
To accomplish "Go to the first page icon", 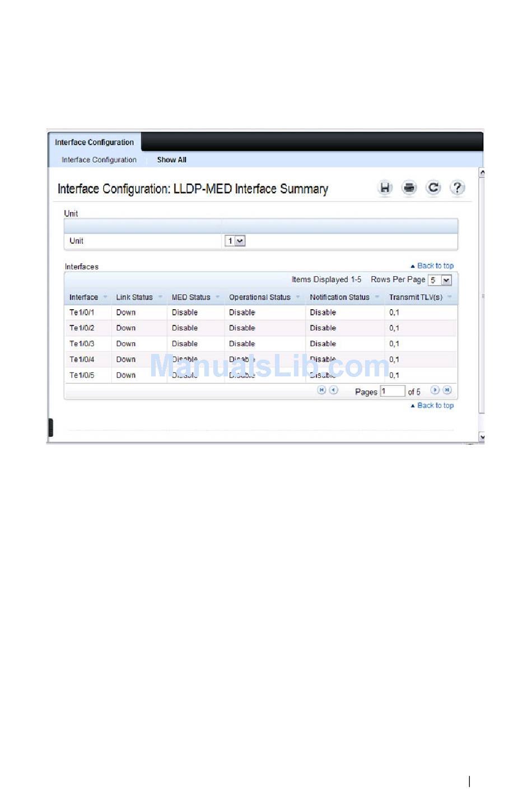I will tap(321, 390).
